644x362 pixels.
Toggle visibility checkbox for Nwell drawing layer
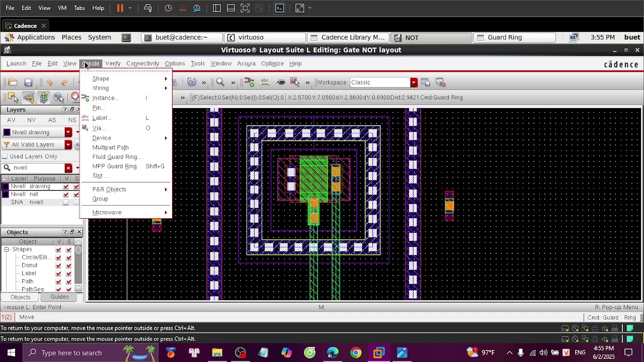click(x=66, y=187)
